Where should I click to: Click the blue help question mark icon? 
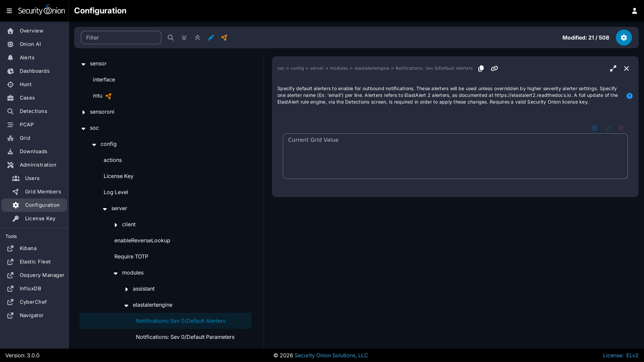[629, 96]
